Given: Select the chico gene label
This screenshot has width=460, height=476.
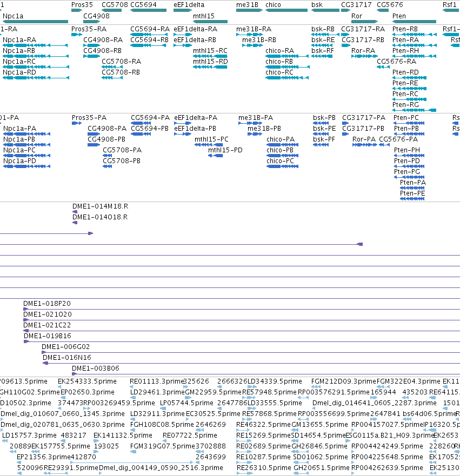Looking at the screenshot, I should (x=273, y=5).
